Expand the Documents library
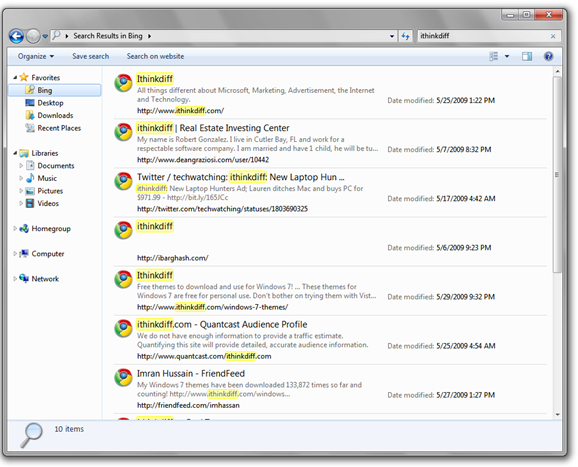The width and height of the screenshot is (578, 467). [21, 165]
